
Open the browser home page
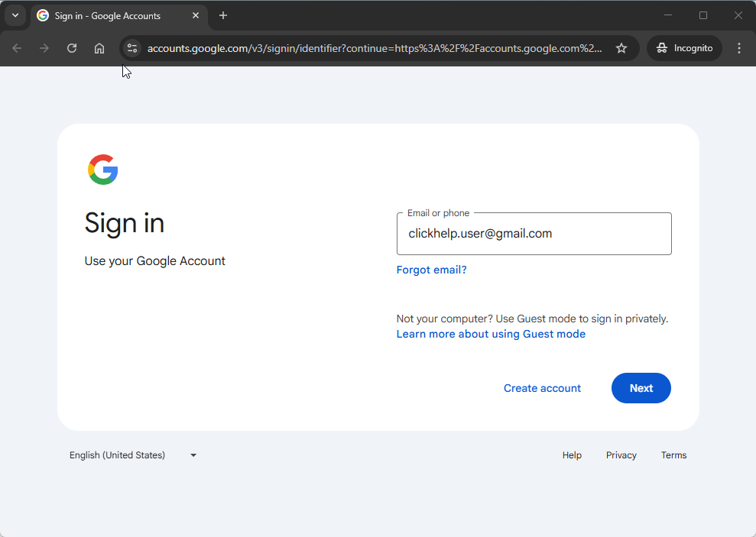tap(99, 47)
